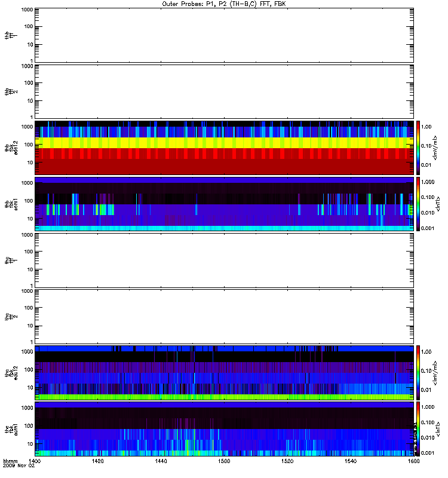Click the '2009 Nov 02' date label

[19, 465]
